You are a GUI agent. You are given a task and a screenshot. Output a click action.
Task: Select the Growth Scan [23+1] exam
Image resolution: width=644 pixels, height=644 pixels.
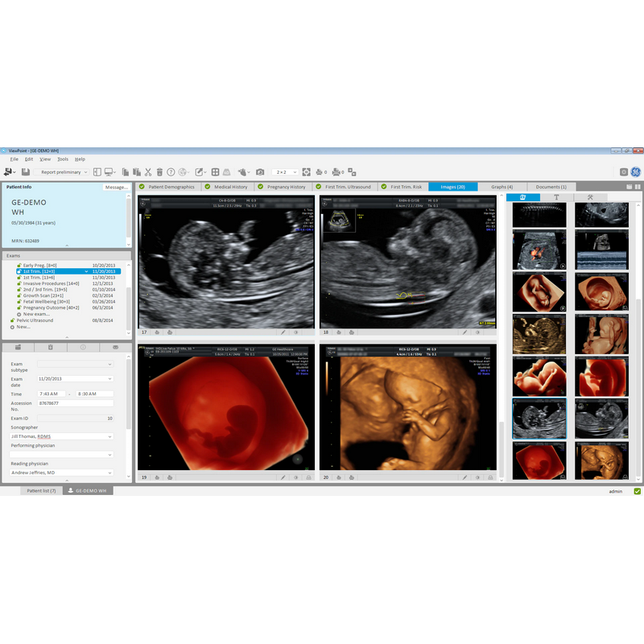click(x=44, y=295)
